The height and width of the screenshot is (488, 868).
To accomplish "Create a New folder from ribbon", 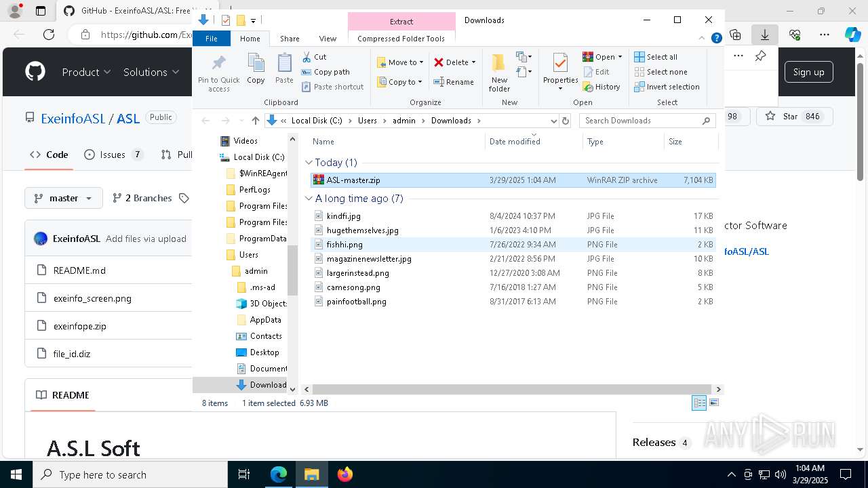I will [x=499, y=73].
